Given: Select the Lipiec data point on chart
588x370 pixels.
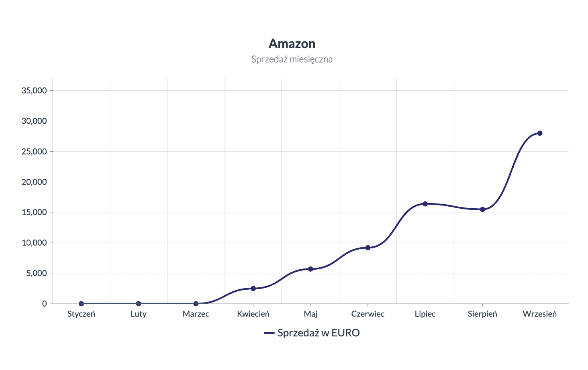Looking at the screenshot, I should pos(425,204).
